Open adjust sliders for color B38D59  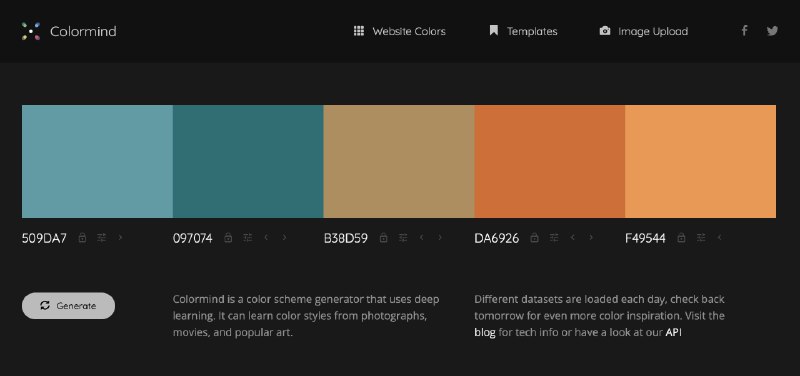403,238
